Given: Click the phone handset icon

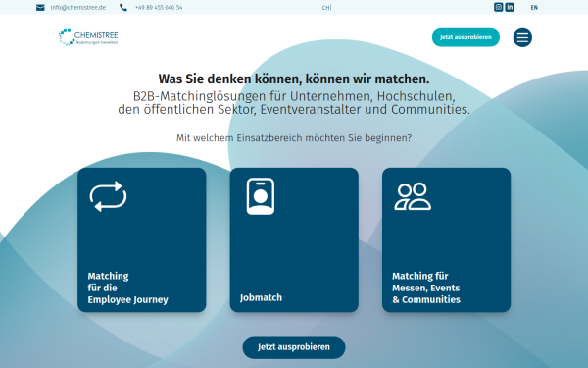Looking at the screenshot, I should point(123,8).
